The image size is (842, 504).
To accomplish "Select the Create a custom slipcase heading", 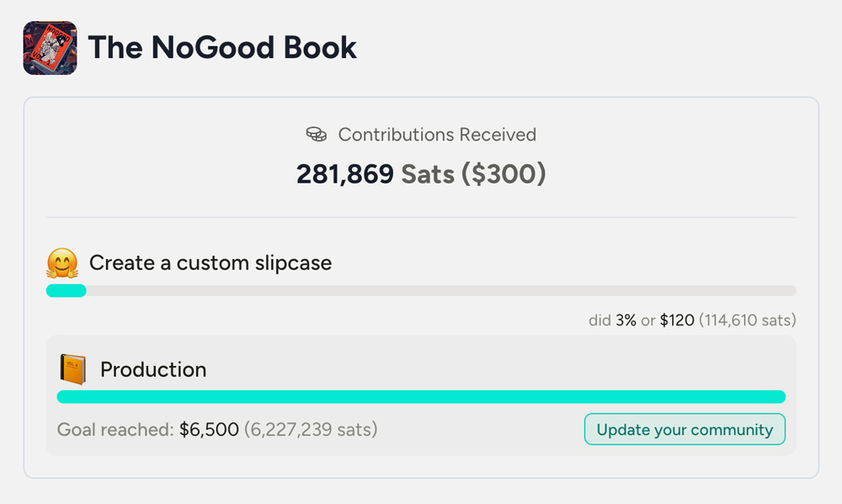I will point(210,263).
